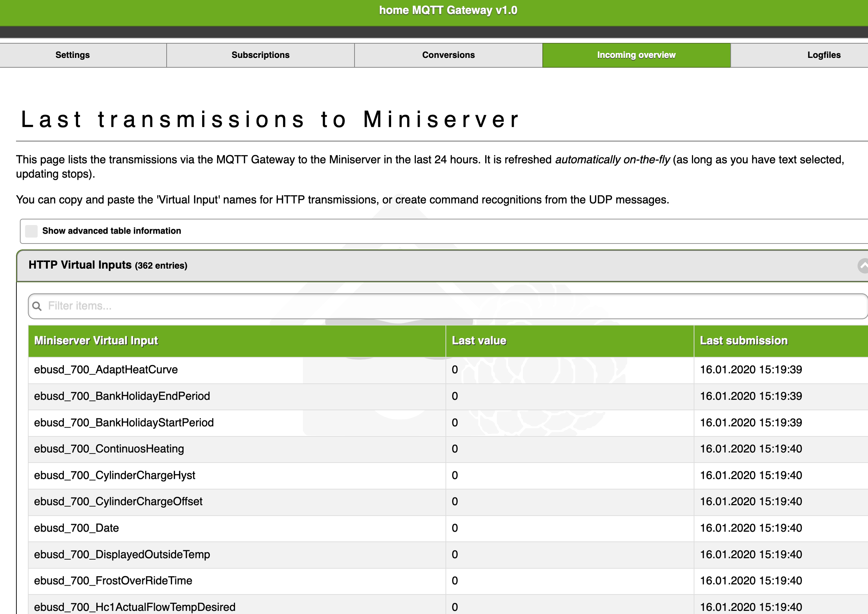The image size is (868, 614).
Task: Switch to the Subscriptions tab
Action: [260, 55]
